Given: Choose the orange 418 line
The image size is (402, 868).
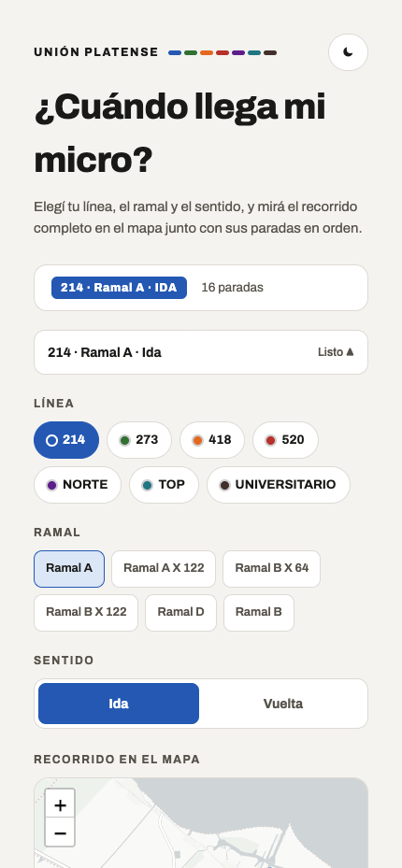Looking at the screenshot, I should tap(212, 440).
